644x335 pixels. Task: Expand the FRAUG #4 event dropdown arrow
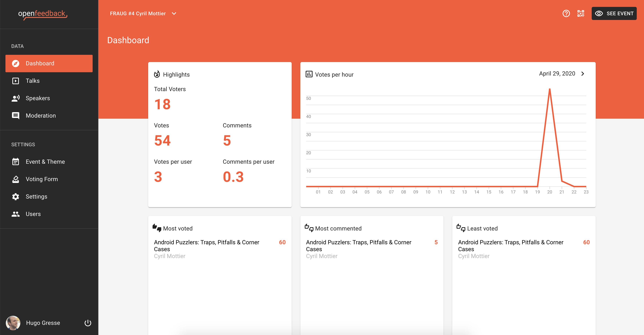[174, 13]
